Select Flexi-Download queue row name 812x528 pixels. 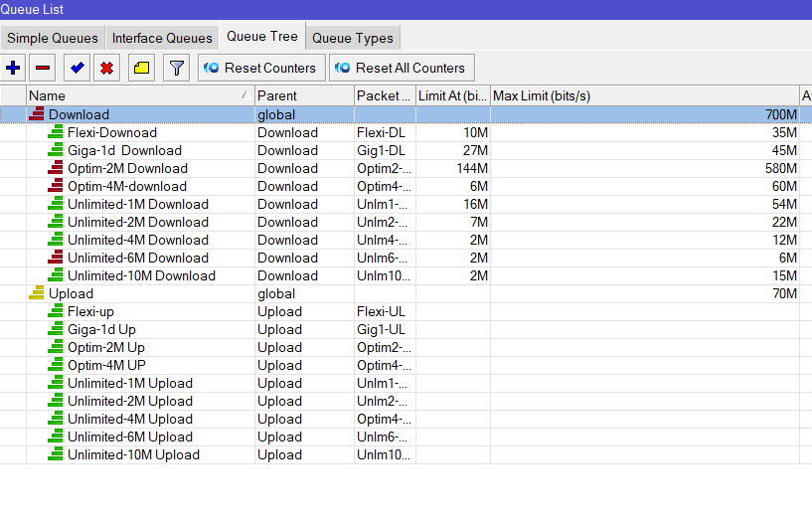112,132
